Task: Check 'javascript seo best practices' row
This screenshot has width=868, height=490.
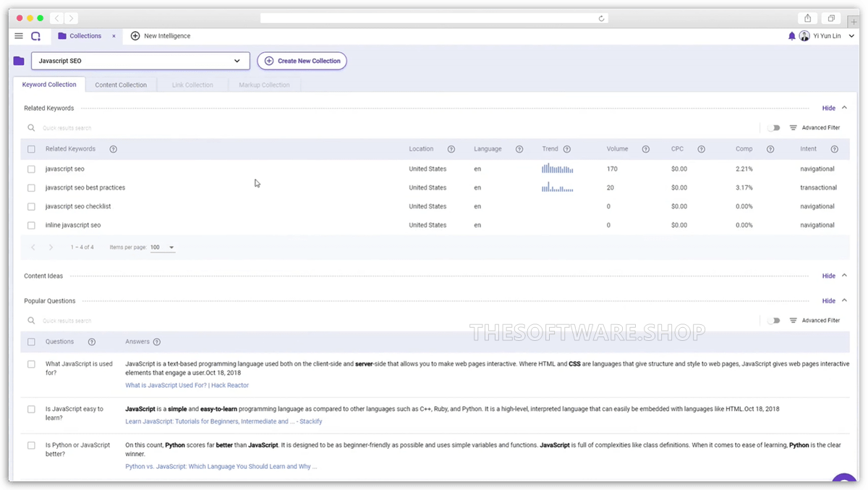Action: tap(31, 187)
